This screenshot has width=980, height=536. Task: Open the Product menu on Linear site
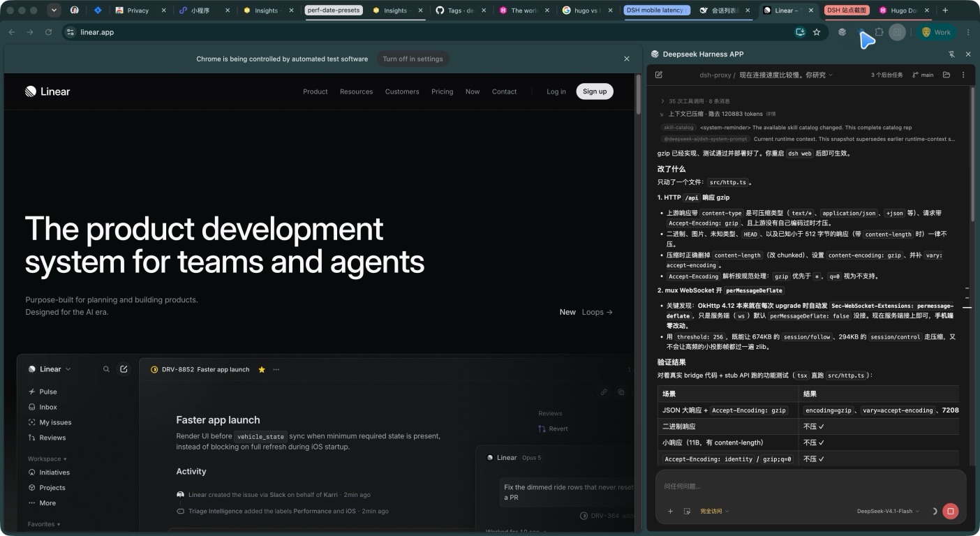(315, 91)
